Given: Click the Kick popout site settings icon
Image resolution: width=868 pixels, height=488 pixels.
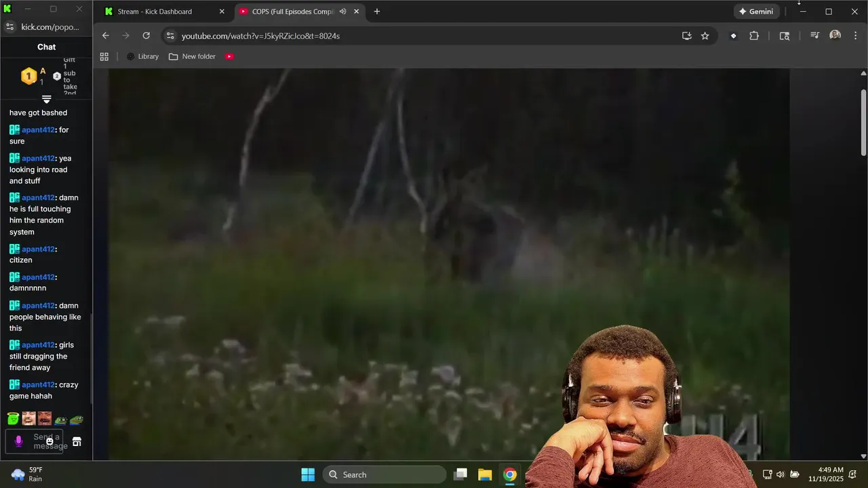Looking at the screenshot, I should tap(9, 27).
